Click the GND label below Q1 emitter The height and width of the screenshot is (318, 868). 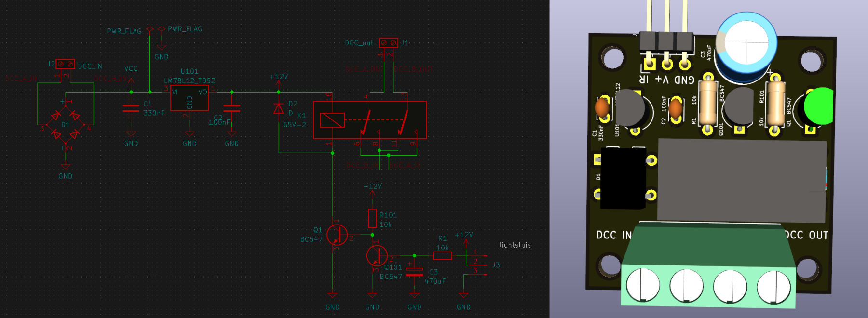click(332, 307)
